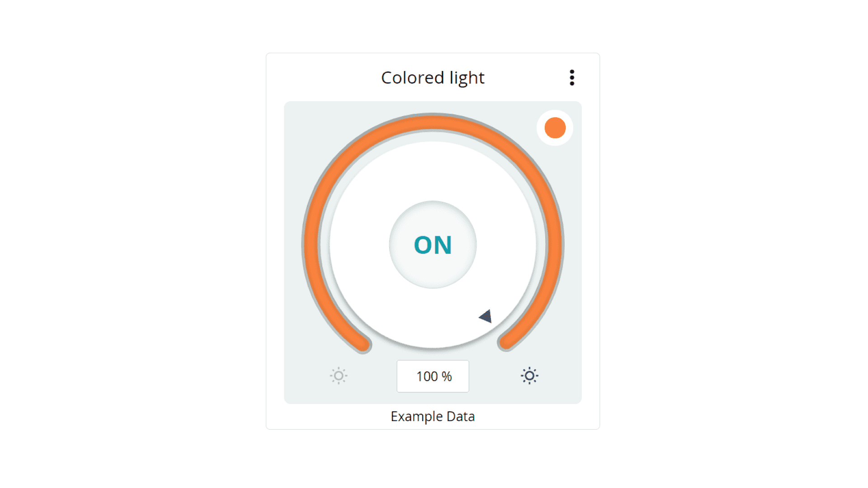Click the white dial area right of ON button
Screen dimensions: 868x488
(x=506, y=244)
